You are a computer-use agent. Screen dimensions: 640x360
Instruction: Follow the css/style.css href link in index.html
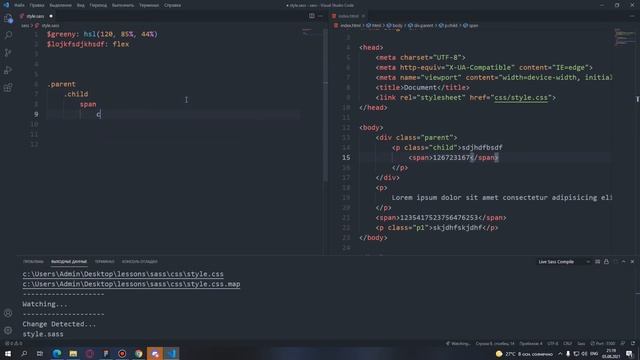click(x=521, y=98)
